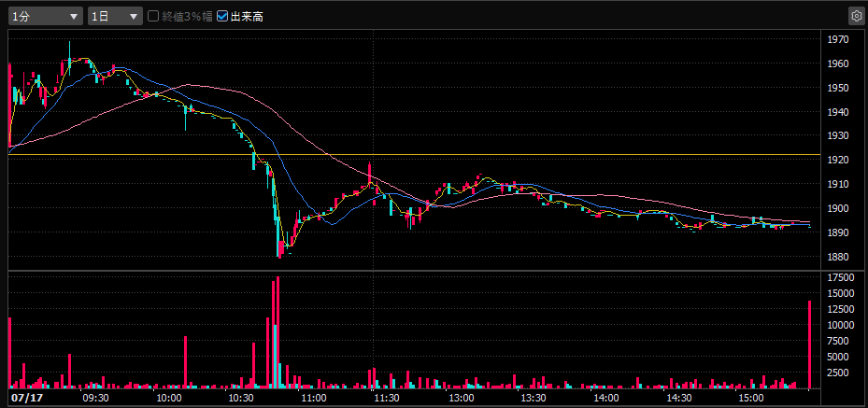This screenshot has width=868, height=408.
Task: Click the 1910 price axis label
Action: pyautogui.click(x=837, y=184)
